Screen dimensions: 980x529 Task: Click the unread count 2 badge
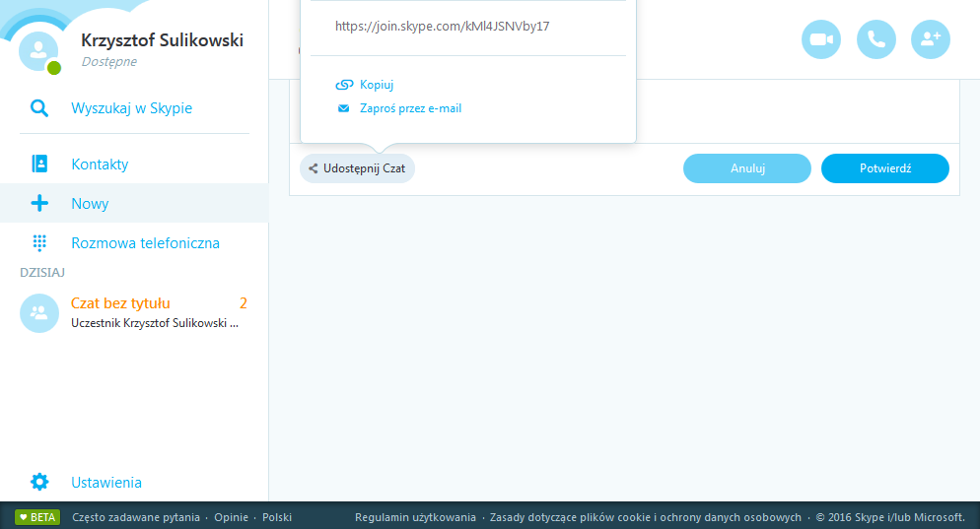point(244,303)
